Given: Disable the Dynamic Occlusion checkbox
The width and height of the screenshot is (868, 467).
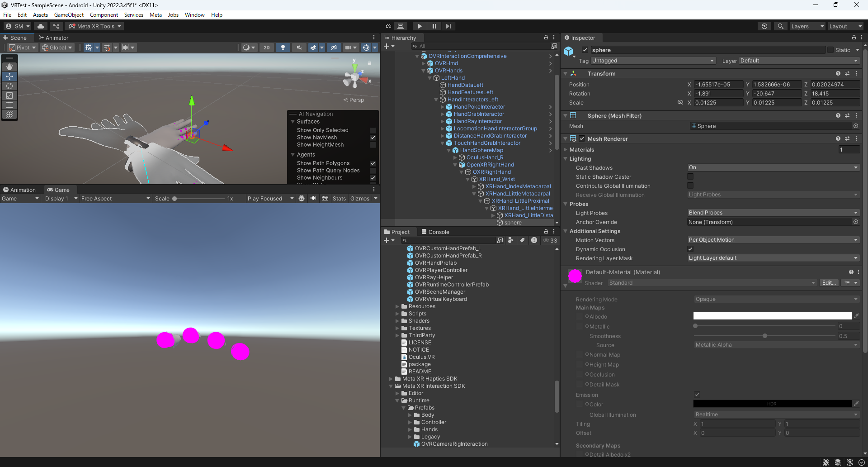Looking at the screenshot, I should [690, 249].
